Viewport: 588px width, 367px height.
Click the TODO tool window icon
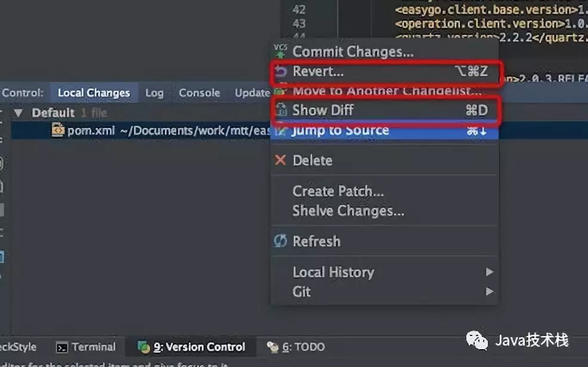coord(273,347)
